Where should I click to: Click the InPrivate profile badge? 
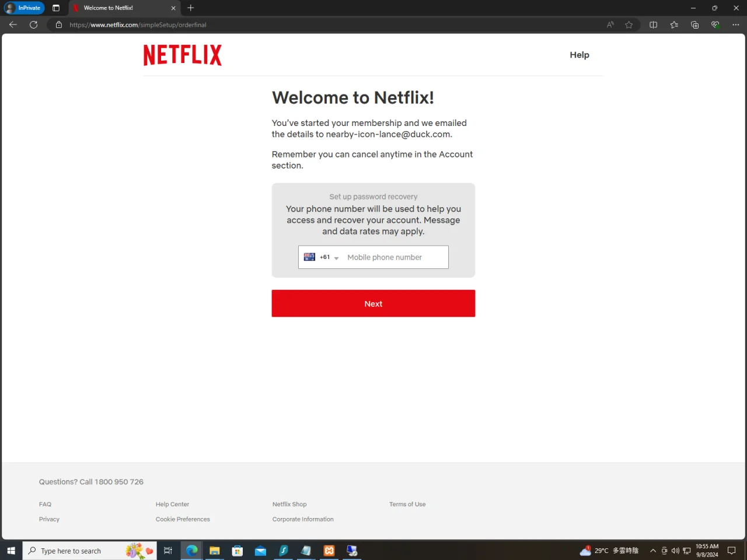(x=25, y=8)
